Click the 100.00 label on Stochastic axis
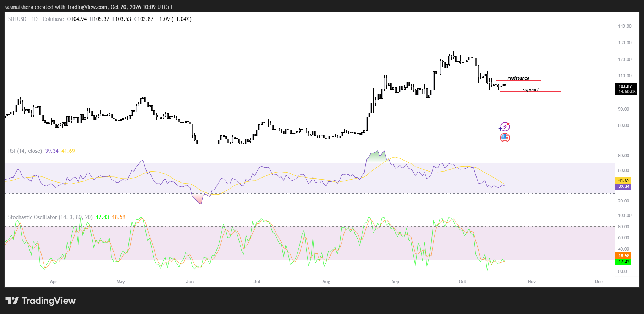 pyautogui.click(x=624, y=215)
